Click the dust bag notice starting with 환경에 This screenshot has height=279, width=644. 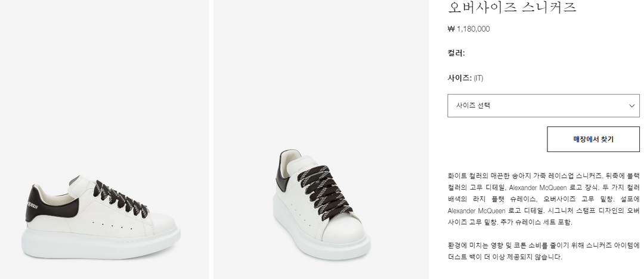(x=543, y=251)
